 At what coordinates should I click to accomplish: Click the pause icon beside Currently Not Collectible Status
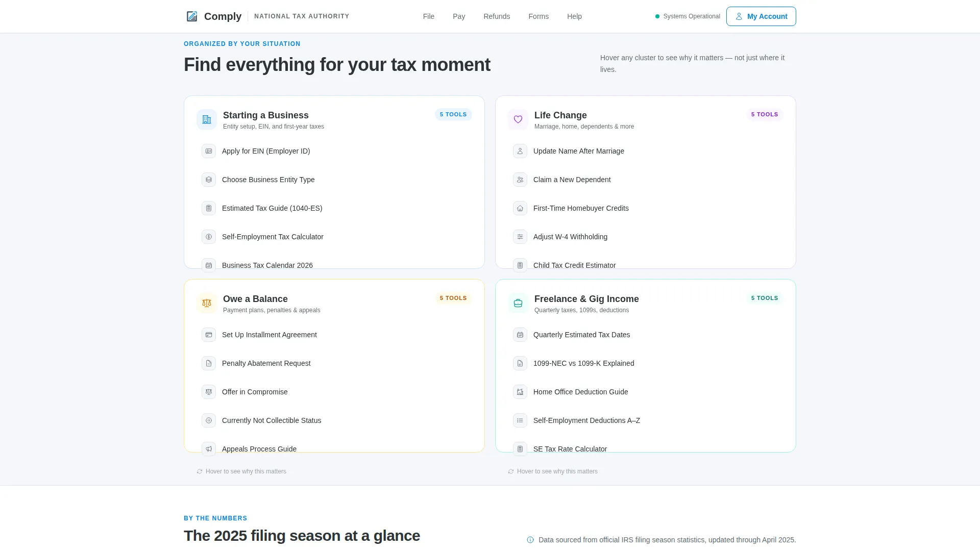209,420
